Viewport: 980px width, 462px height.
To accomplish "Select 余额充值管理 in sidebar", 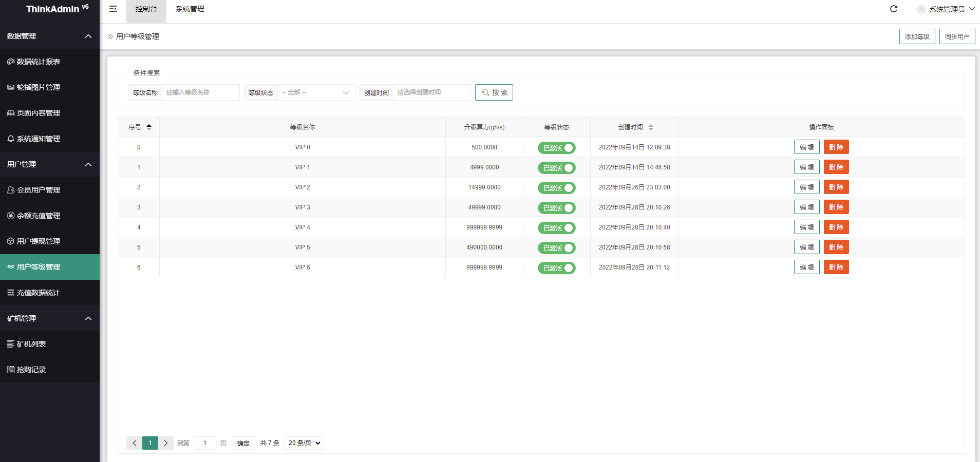I will pos(39,216).
